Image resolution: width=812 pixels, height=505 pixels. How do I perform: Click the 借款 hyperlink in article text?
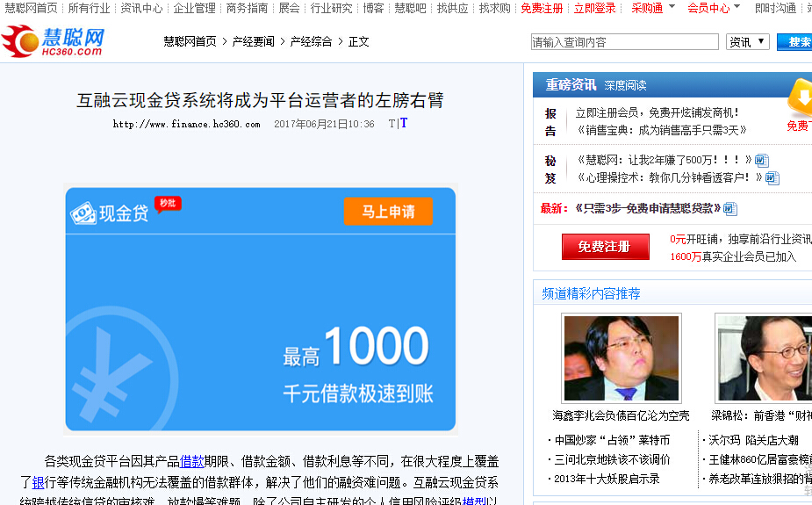click(x=191, y=461)
